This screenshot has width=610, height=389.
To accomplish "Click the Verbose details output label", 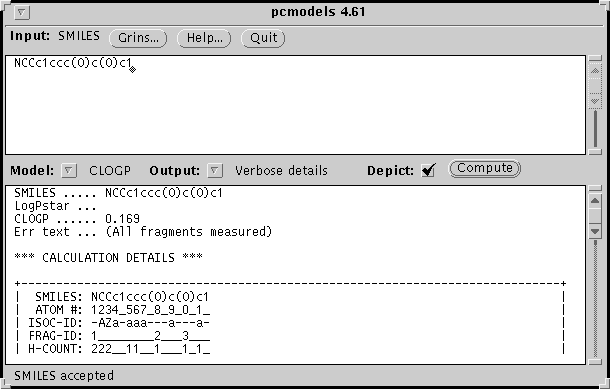I will point(281,171).
